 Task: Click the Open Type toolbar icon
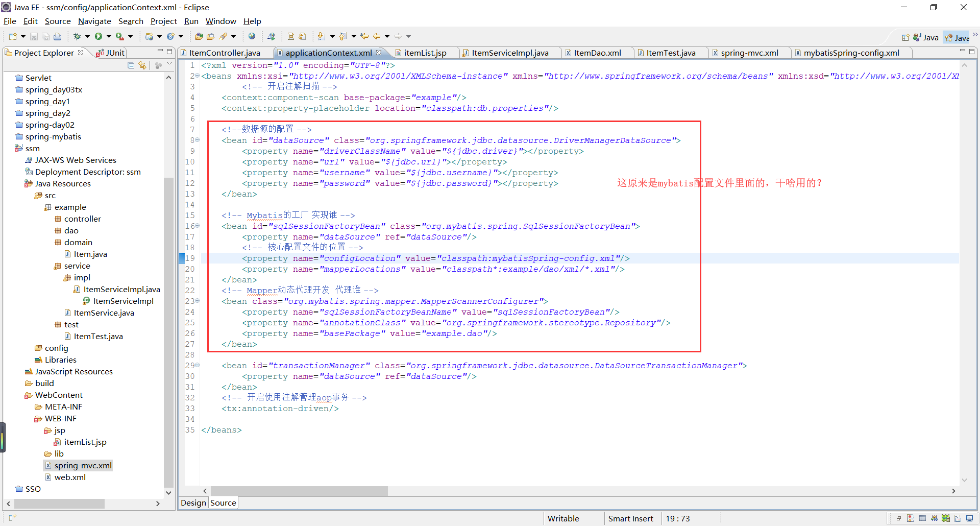[x=199, y=36]
